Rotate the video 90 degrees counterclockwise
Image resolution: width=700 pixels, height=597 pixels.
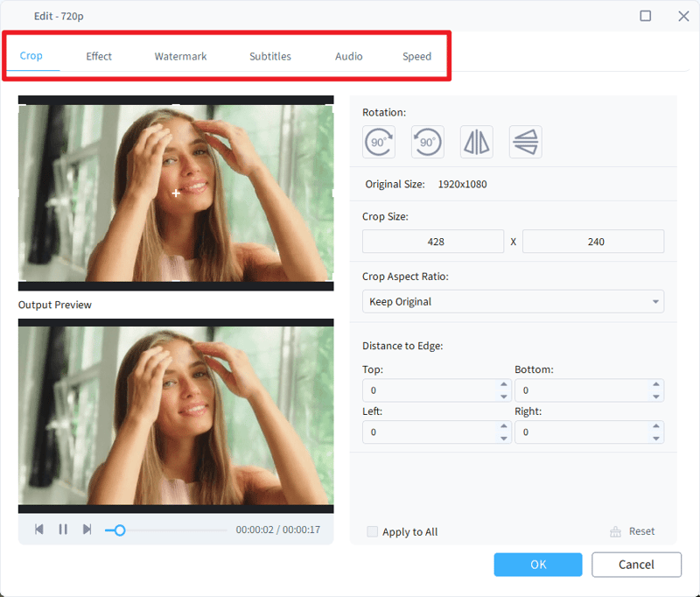tap(427, 142)
